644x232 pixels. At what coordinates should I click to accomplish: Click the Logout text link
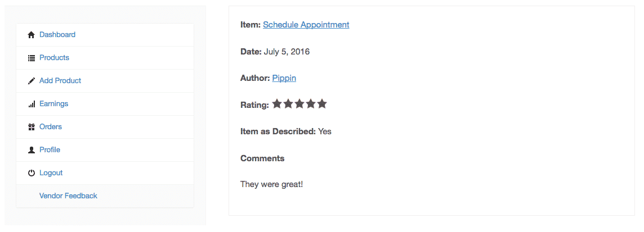point(51,173)
